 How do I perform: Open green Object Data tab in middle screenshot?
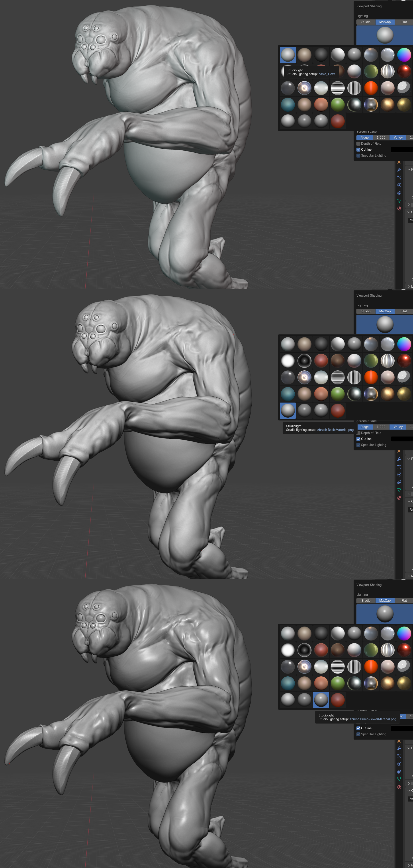click(x=399, y=490)
